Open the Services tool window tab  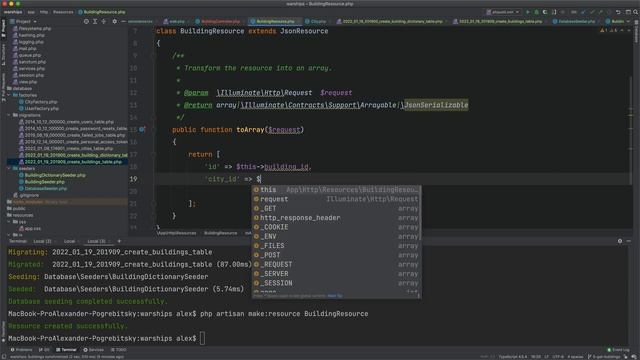click(x=93, y=350)
